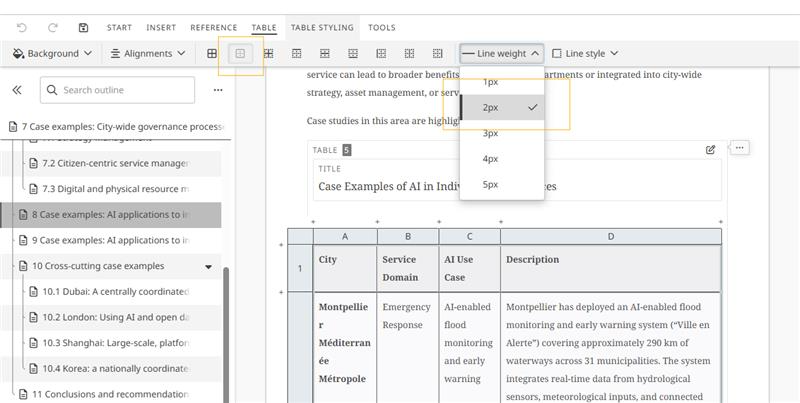Click the highlighted inner borders icon

(x=240, y=53)
